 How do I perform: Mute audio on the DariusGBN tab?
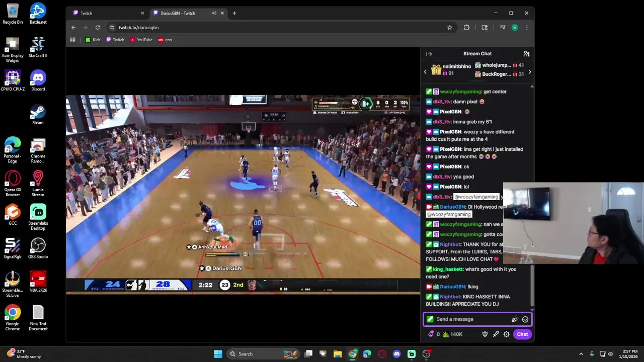[214, 13]
